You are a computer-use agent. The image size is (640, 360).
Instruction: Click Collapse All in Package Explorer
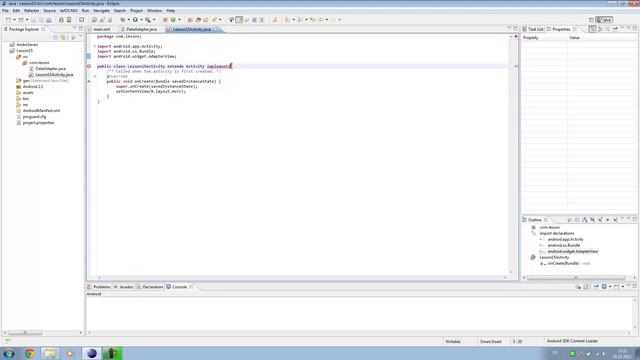point(56,37)
